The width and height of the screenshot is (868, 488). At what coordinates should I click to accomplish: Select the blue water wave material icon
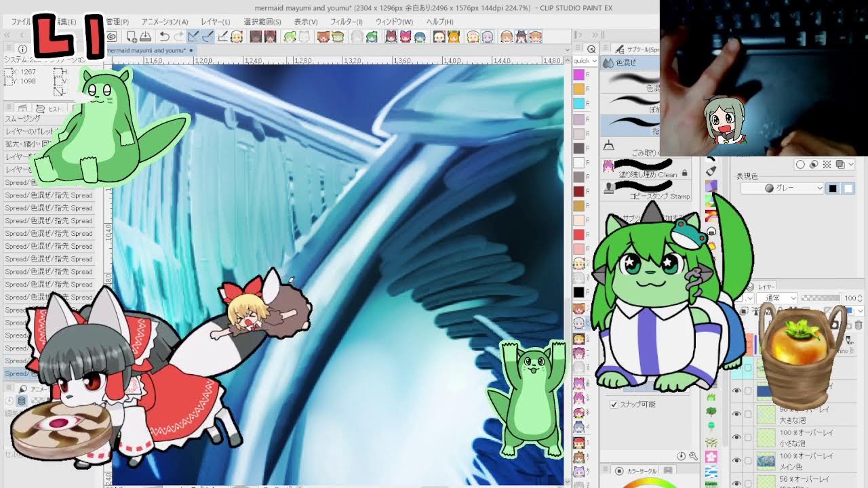tap(711, 472)
